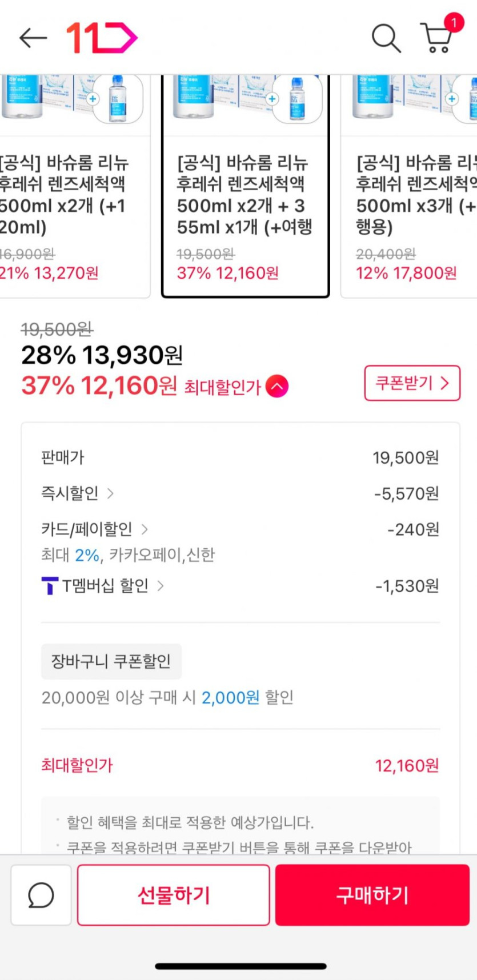Collapse the 최대할인가 price details
477x980 pixels.
point(276,387)
